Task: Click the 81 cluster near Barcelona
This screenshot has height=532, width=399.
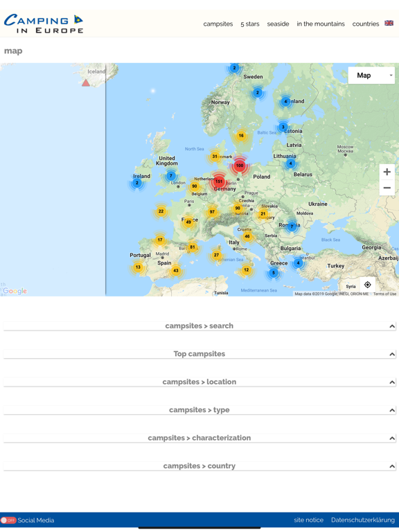Action: pyautogui.click(x=193, y=247)
